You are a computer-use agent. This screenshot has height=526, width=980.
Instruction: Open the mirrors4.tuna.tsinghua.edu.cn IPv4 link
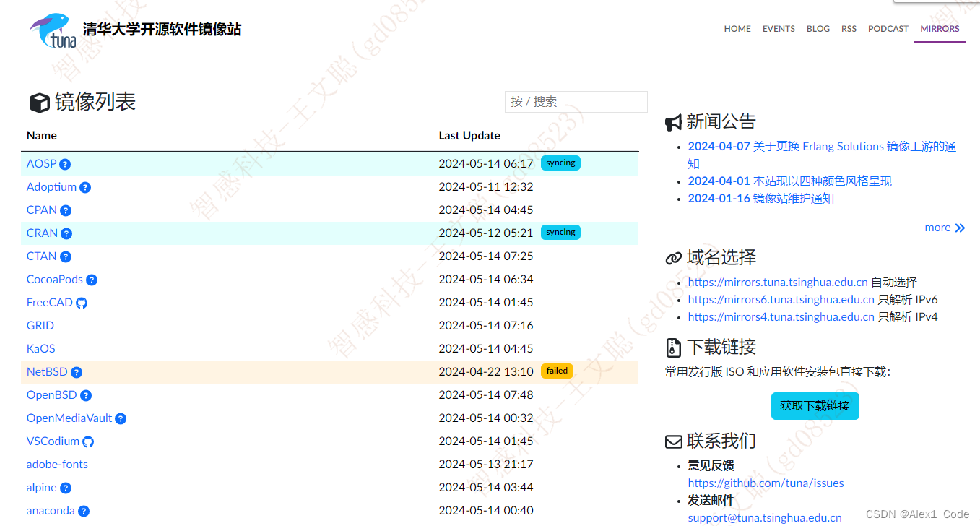click(x=781, y=317)
